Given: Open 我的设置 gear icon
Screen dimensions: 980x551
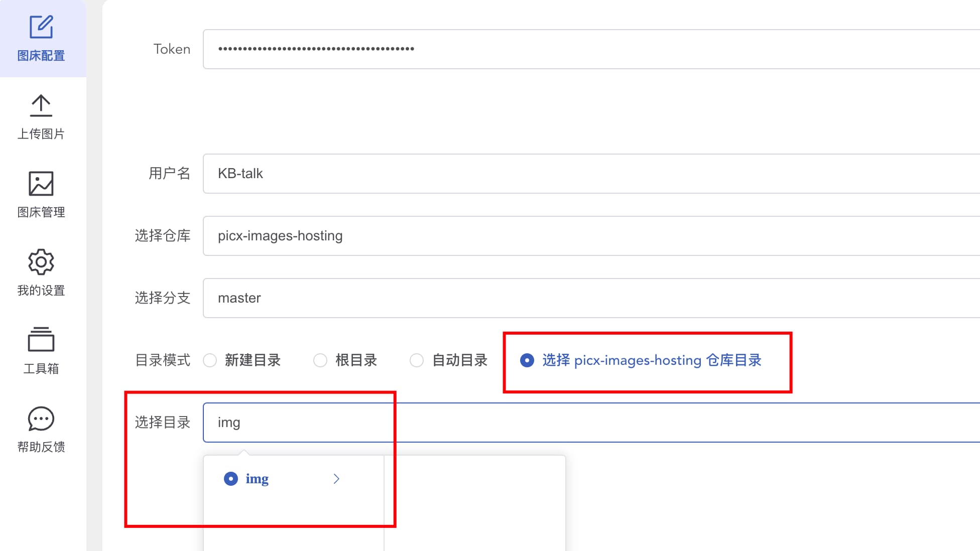Looking at the screenshot, I should [x=41, y=262].
